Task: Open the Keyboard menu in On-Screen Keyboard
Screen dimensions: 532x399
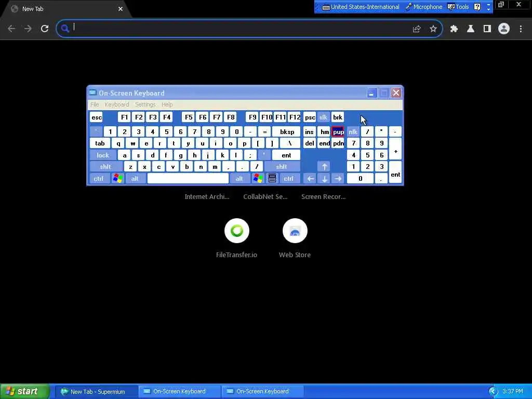Action: point(117,104)
